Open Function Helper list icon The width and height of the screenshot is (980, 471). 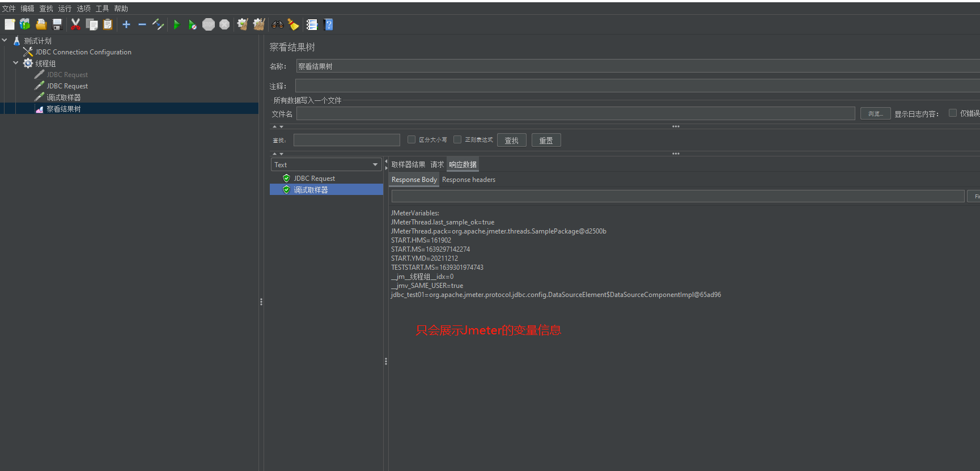pyautogui.click(x=312, y=24)
